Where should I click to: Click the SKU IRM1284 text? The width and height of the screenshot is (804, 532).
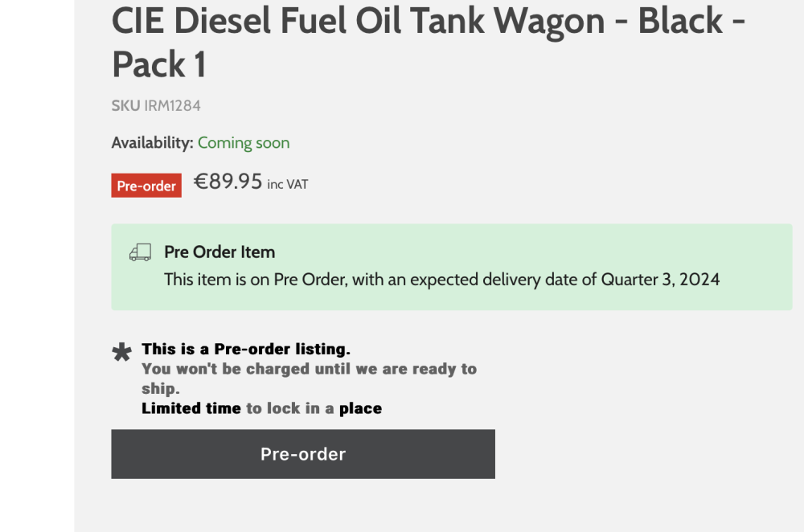pyautogui.click(x=156, y=105)
